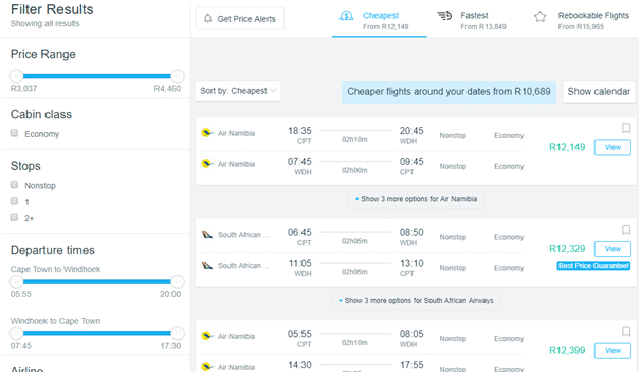The width and height of the screenshot is (644, 382).
Task: Click the Cheapest tab money icon
Action: tap(346, 16)
